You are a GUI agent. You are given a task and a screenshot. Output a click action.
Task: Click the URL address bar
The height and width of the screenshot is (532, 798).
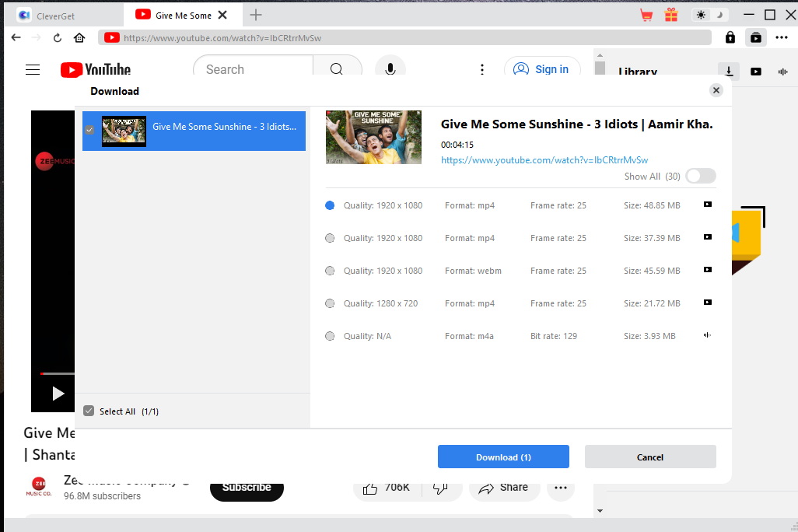coord(406,37)
